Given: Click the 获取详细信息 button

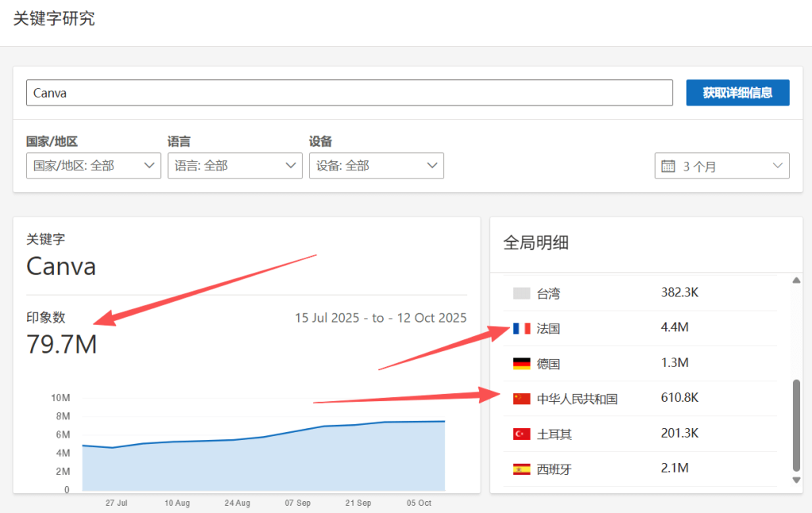Looking at the screenshot, I should tap(737, 93).
